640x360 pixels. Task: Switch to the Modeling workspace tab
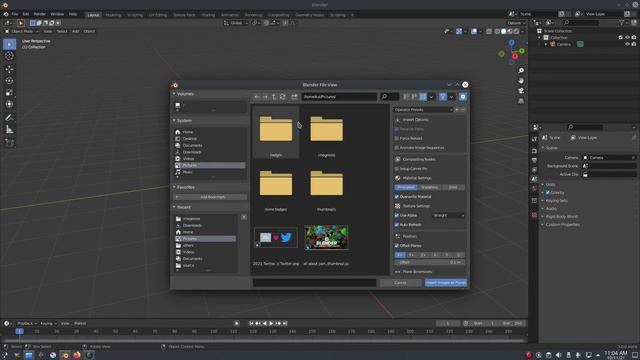coord(113,15)
